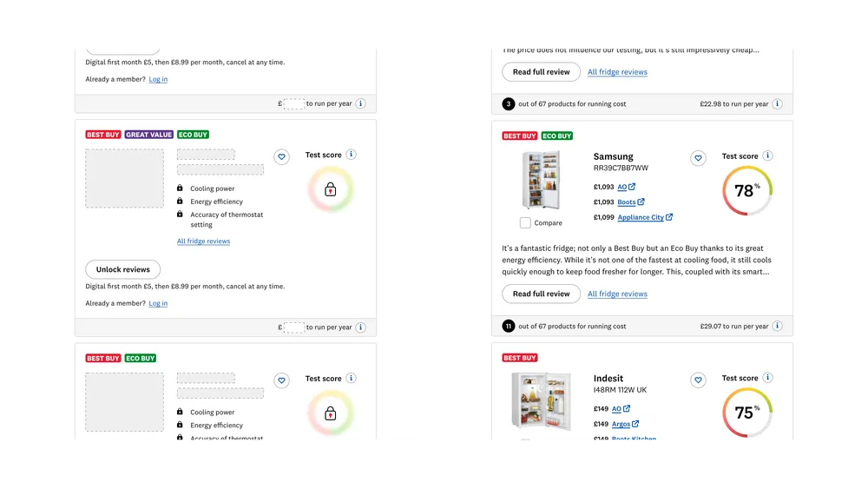Screen dimensions: 868x489
Task: Open Test score info on the Great Value card
Action: tap(351, 155)
